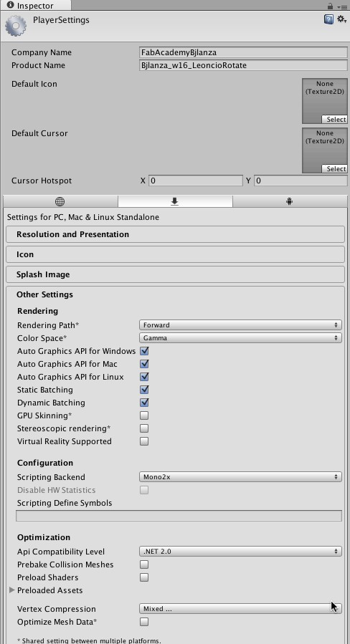Switch to the WebGL globe platform tab
The width and height of the screenshot is (350, 644).
point(60,201)
